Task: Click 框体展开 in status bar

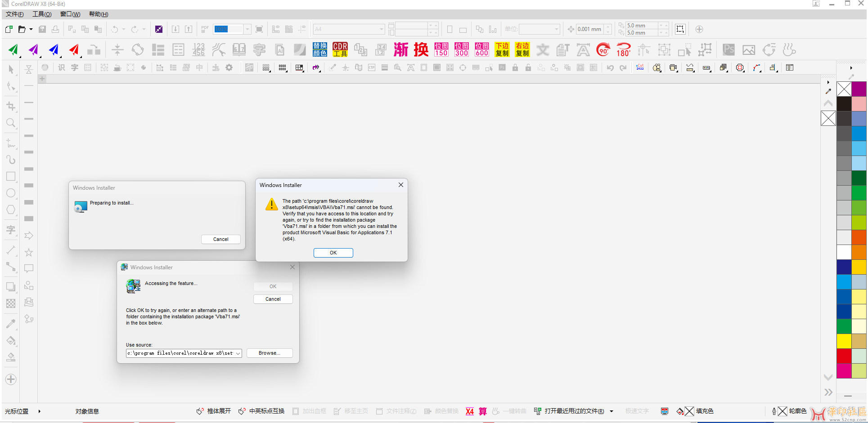Action: point(214,411)
